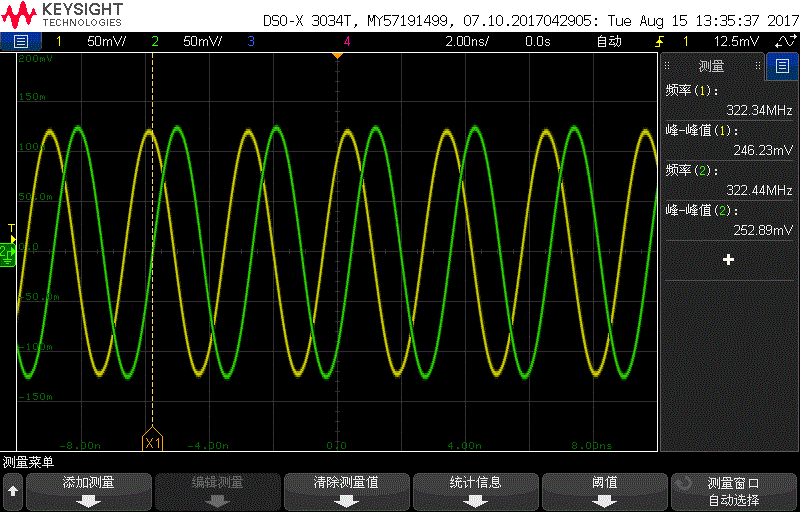
Task: Toggle channel 1 yellow indicator
Action: click(x=59, y=42)
